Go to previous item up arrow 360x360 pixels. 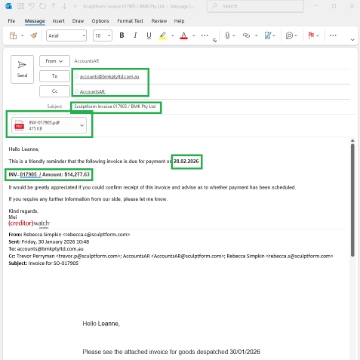tap(53, 6)
